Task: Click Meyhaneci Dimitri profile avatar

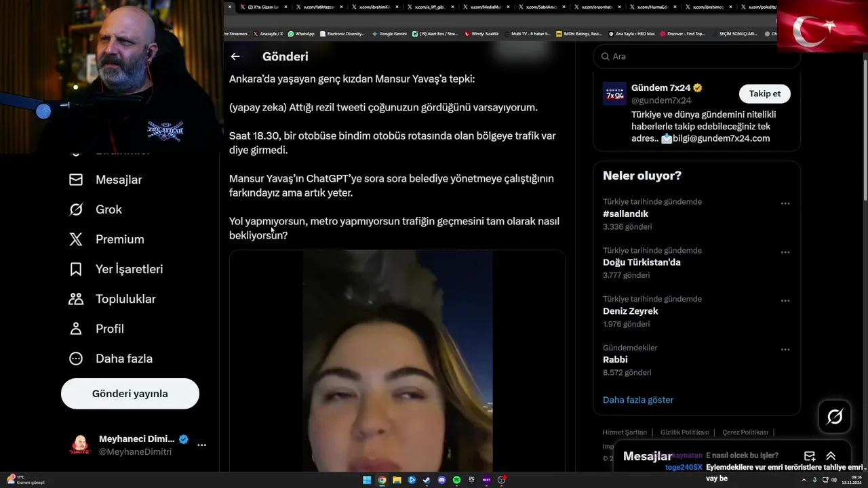Action: (80, 445)
